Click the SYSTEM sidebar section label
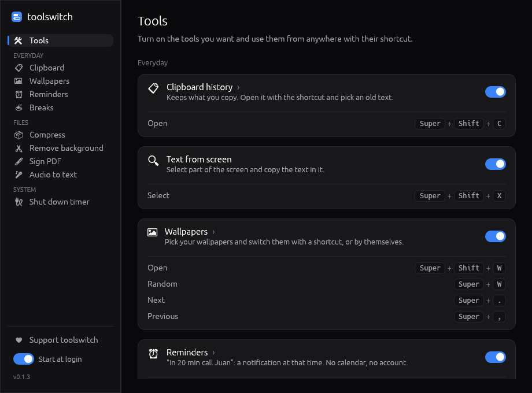Viewport: 532px width, 393px height. coord(24,190)
